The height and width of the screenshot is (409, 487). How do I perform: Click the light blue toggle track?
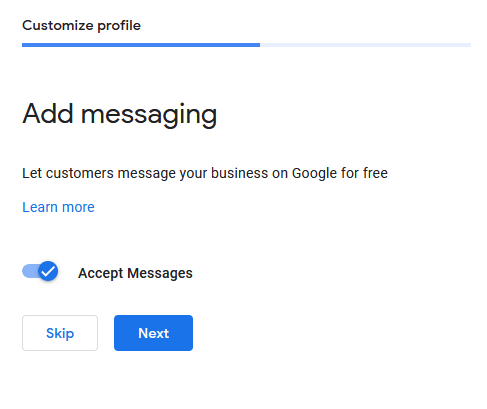click(30, 271)
